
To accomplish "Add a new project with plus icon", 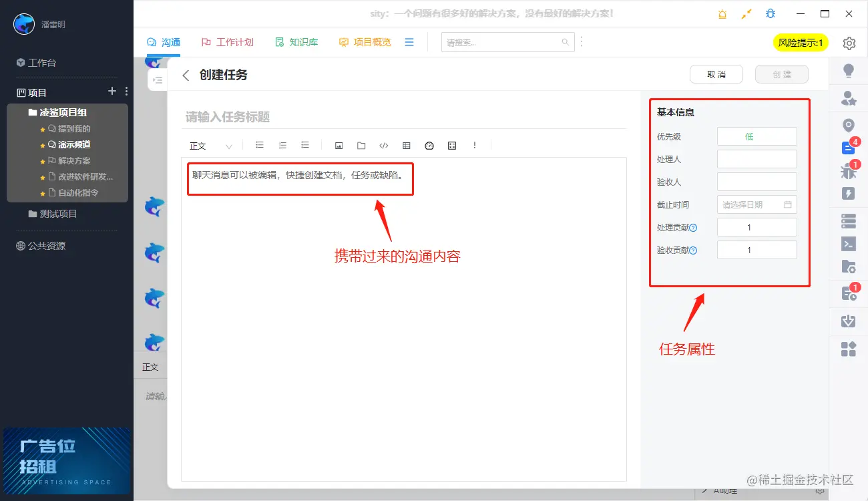I will pyautogui.click(x=112, y=92).
